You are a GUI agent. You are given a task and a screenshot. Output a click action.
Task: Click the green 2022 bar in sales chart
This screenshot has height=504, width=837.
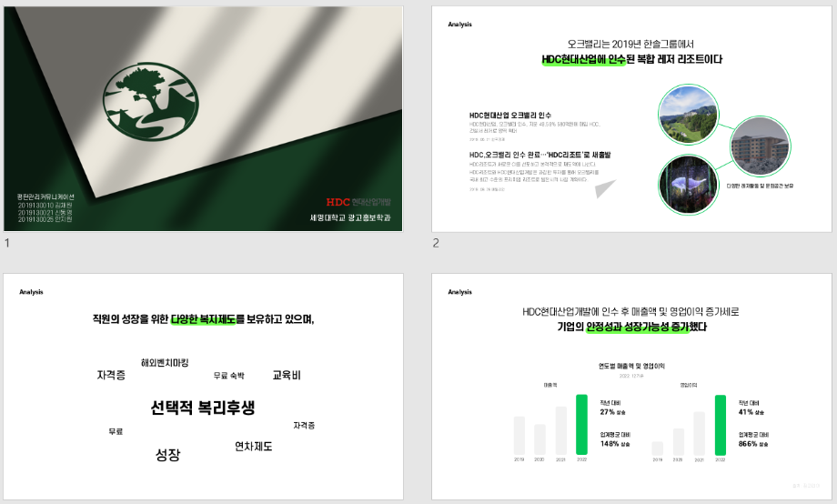tap(582, 424)
